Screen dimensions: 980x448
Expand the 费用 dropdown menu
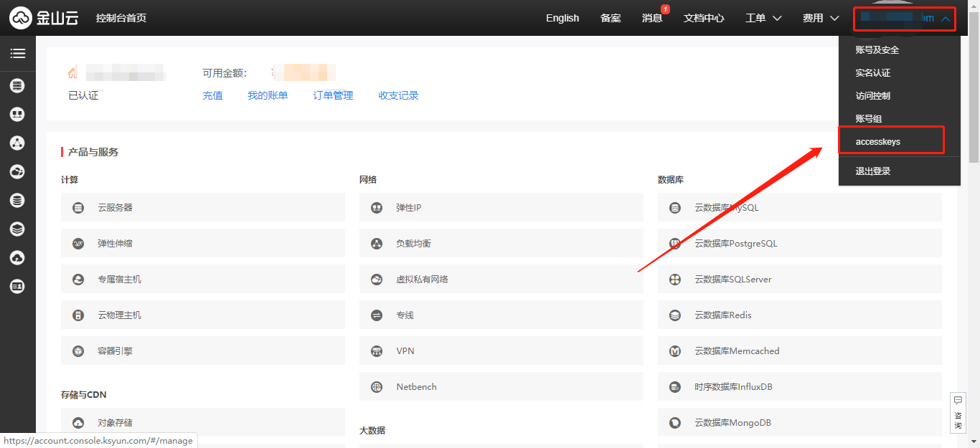click(x=821, y=18)
